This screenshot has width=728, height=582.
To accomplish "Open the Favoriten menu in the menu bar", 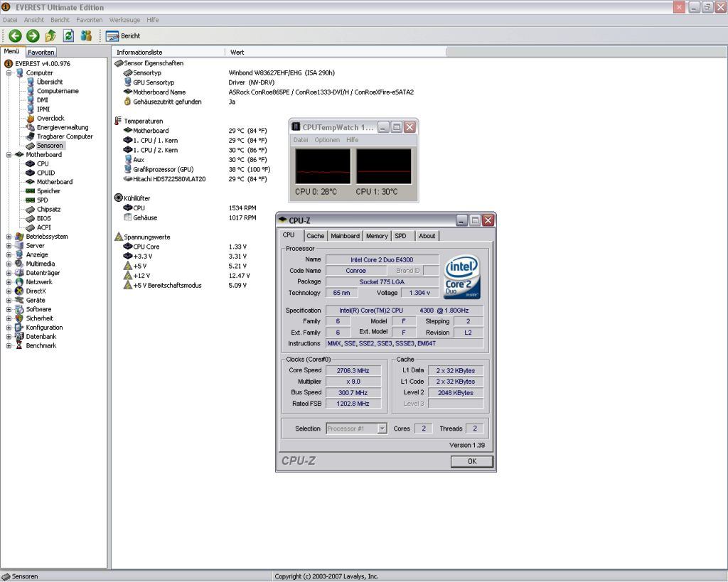I will pyautogui.click(x=89, y=20).
